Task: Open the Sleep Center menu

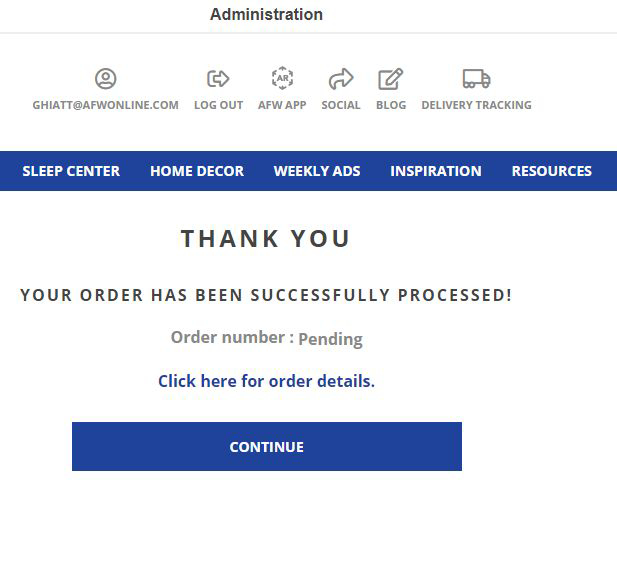Action: pos(71,171)
